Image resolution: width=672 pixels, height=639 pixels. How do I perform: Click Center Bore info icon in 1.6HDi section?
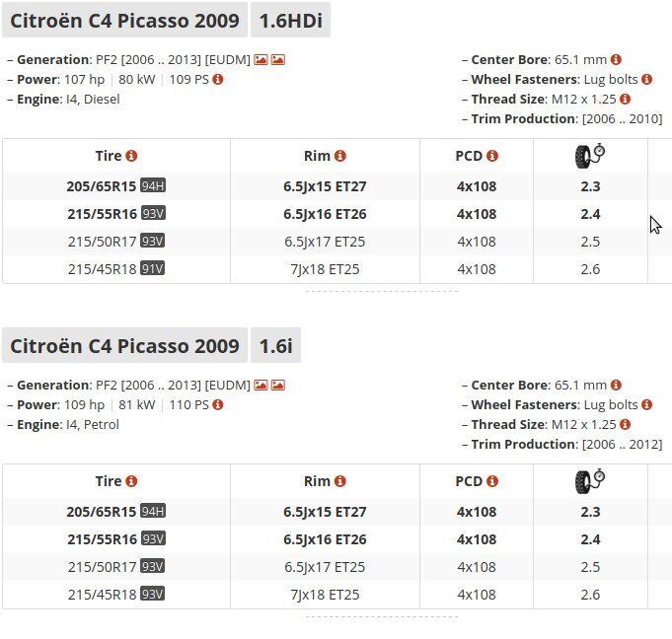click(617, 59)
